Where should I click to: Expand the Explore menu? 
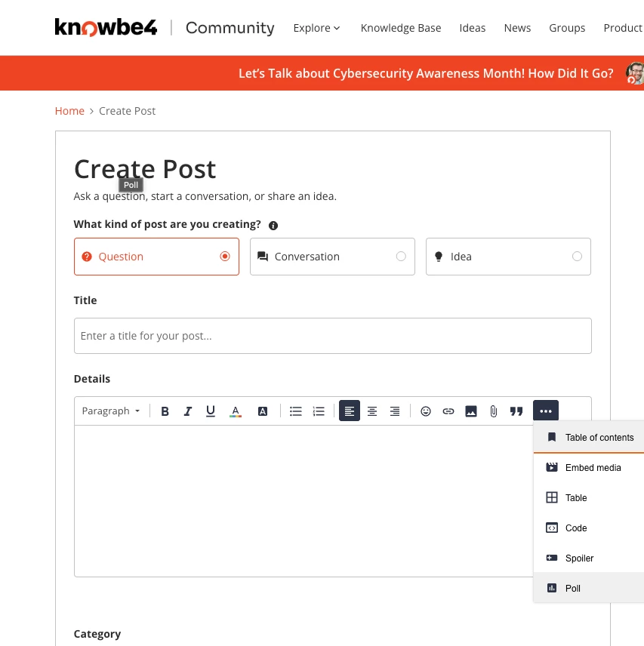coord(316,28)
